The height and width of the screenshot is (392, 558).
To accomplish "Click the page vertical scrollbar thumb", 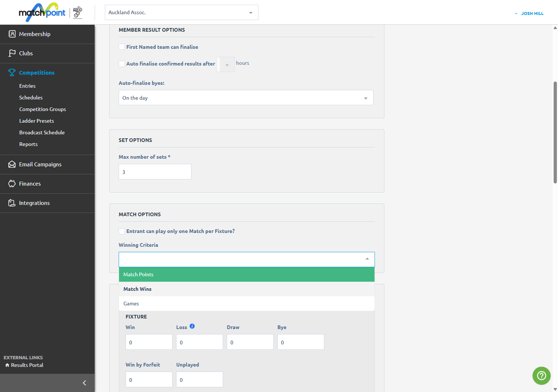I will 555,132.
